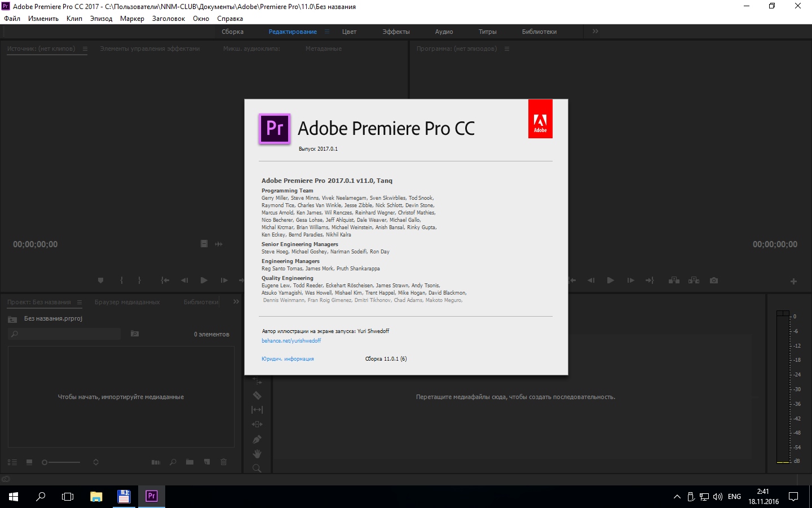Open Program monitor button editor plus icon
Viewport: 812px width, 508px height.
(793, 281)
